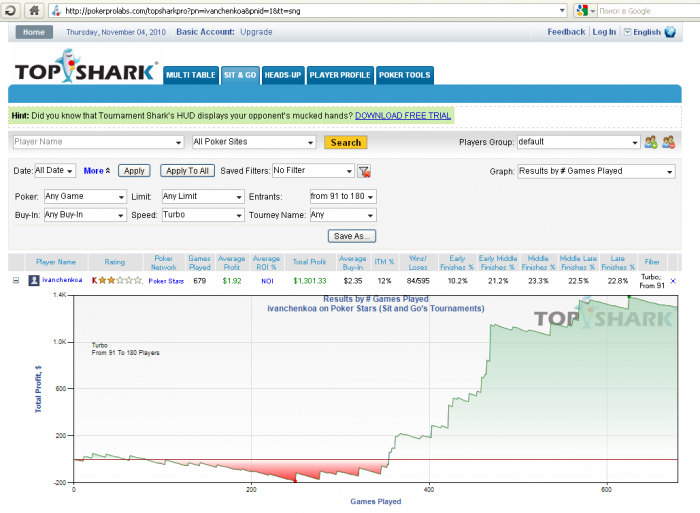Switch to the Sit & Go tab
The width and height of the screenshot is (700, 513).
pyautogui.click(x=240, y=75)
